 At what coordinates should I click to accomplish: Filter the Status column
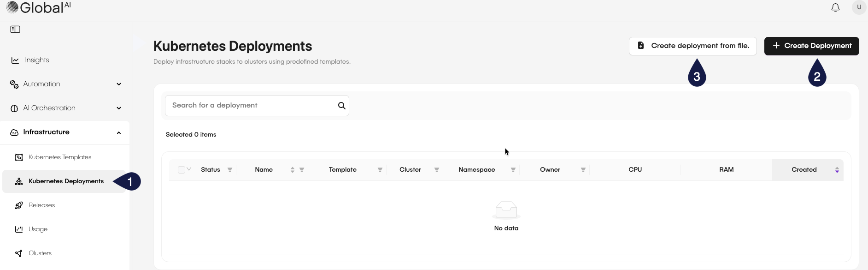click(x=230, y=170)
